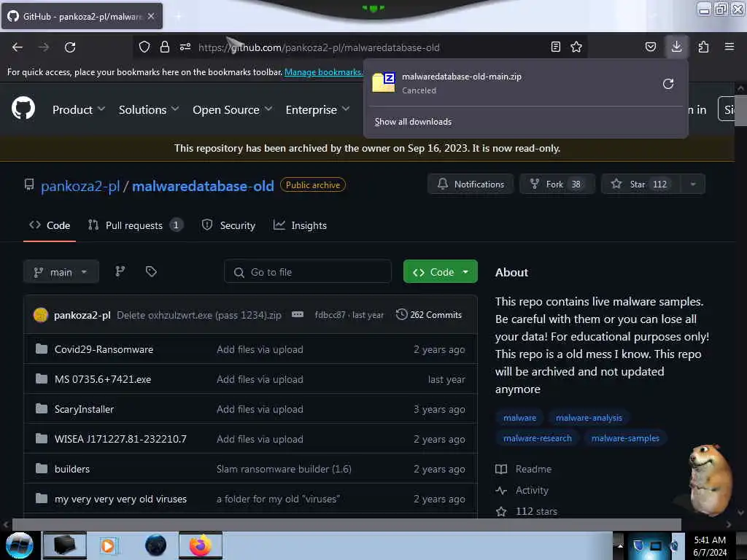Open main branch selector dropdown
The image size is (747, 560).
(61, 272)
